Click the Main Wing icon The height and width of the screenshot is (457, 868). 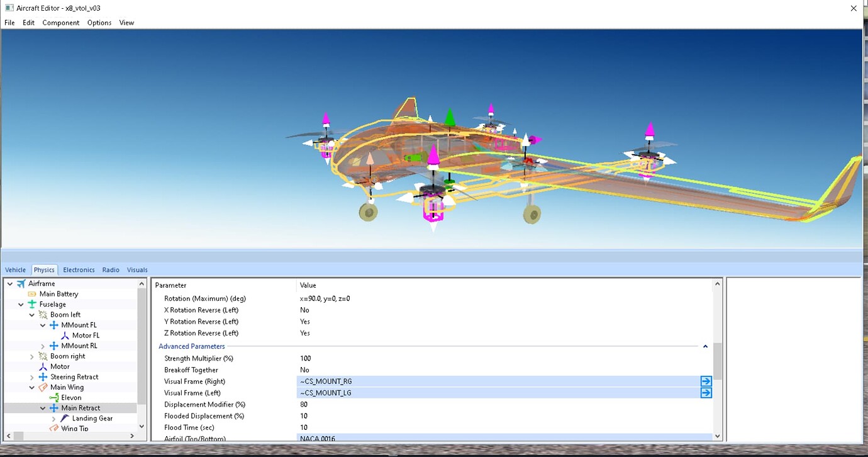pyautogui.click(x=43, y=387)
